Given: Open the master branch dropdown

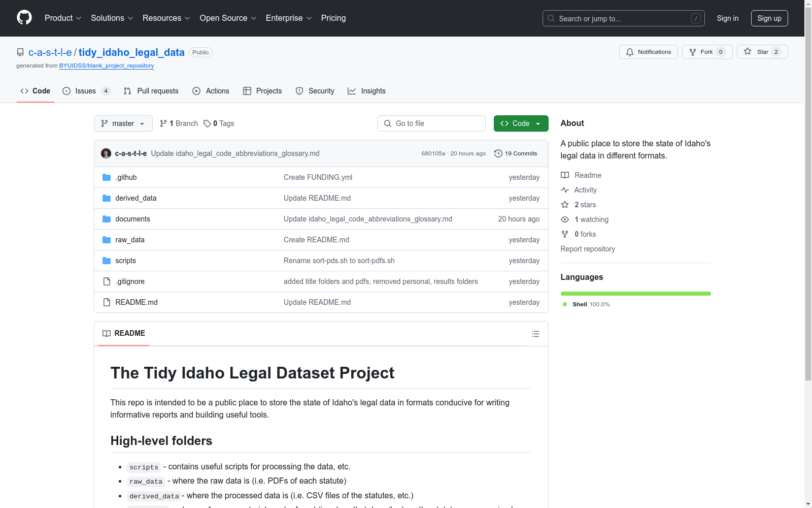Looking at the screenshot, I should (123, 123).
